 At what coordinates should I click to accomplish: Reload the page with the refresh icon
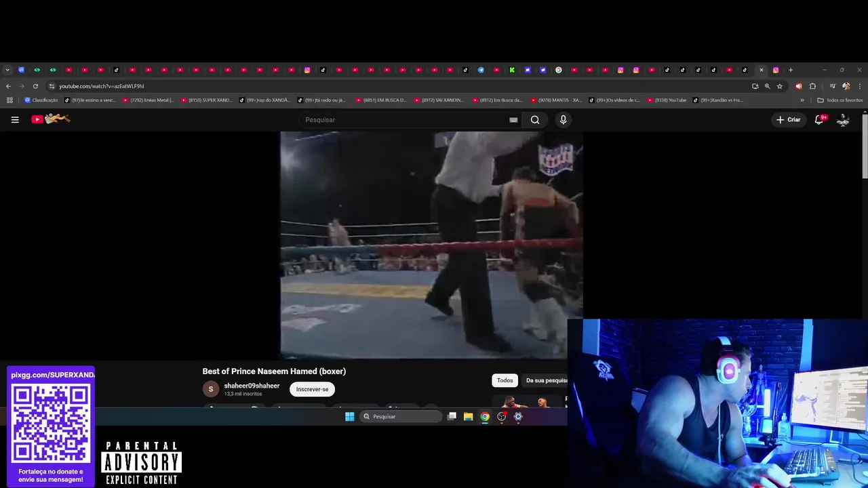pos(35,86)
